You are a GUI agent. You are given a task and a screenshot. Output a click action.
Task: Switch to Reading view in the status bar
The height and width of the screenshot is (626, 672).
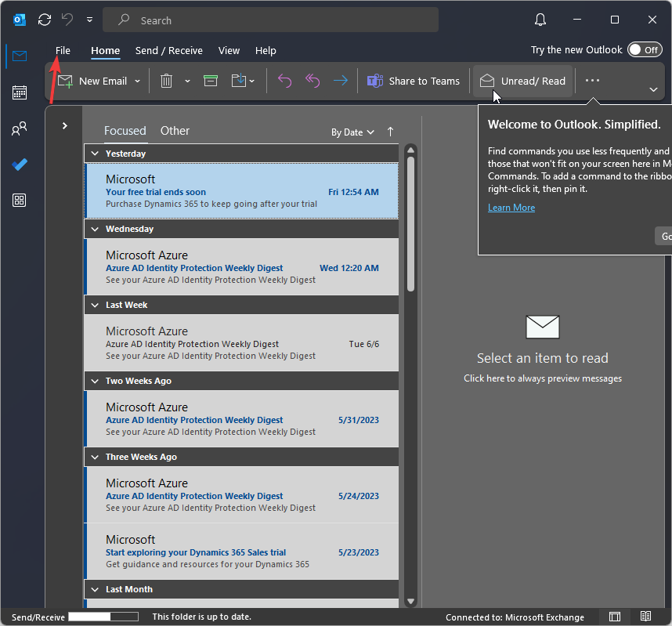(645, 617)
